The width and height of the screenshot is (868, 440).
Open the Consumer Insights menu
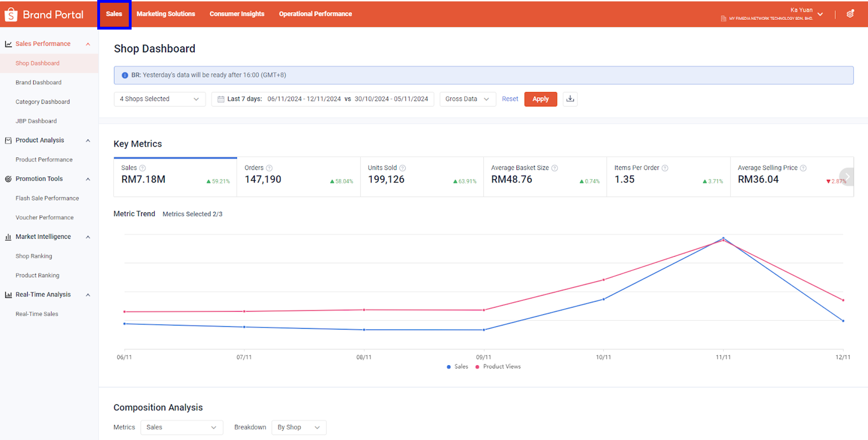coord(237,13)
